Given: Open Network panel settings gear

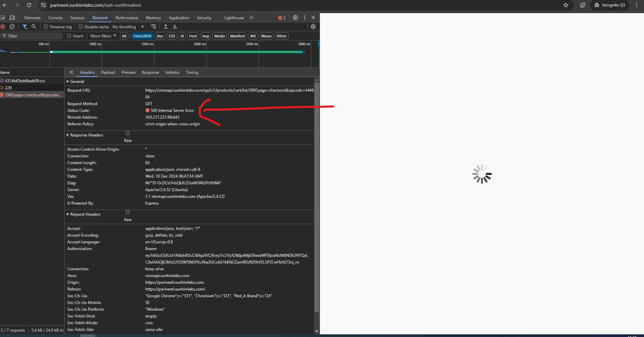Looking at the screenshot, I should [313, 27].
